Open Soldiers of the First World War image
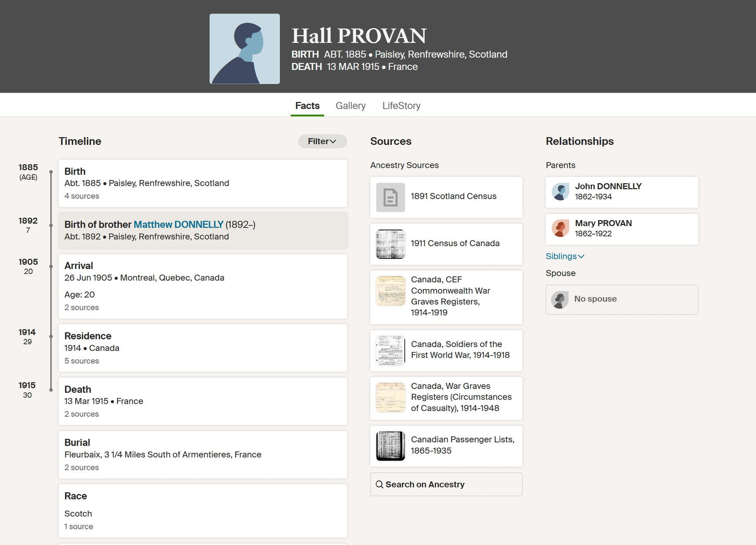Viewport: 756px width, 545px height. point(390,350)
